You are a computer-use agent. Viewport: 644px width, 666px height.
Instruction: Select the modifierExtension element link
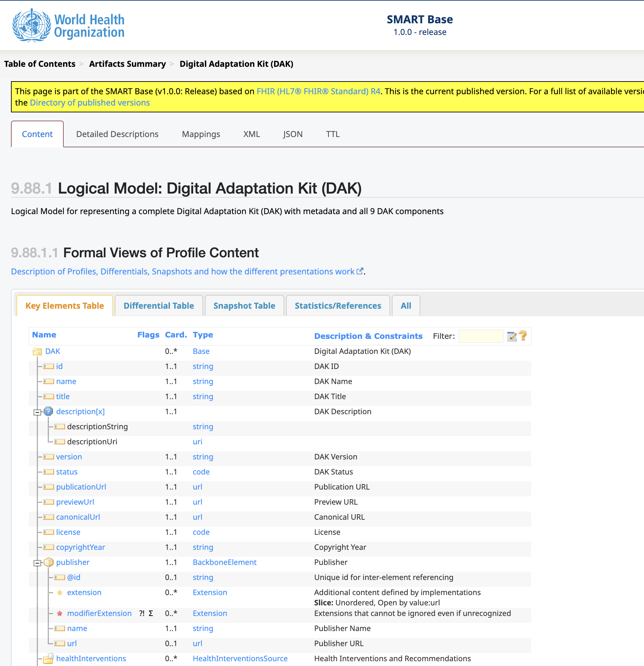(x=99, y=613)
